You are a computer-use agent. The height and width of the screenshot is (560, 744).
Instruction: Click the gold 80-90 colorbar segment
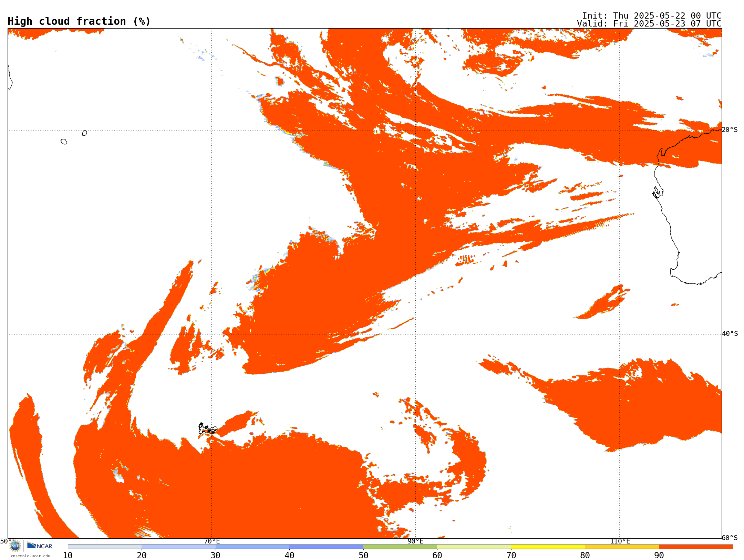tap(622, 547)
